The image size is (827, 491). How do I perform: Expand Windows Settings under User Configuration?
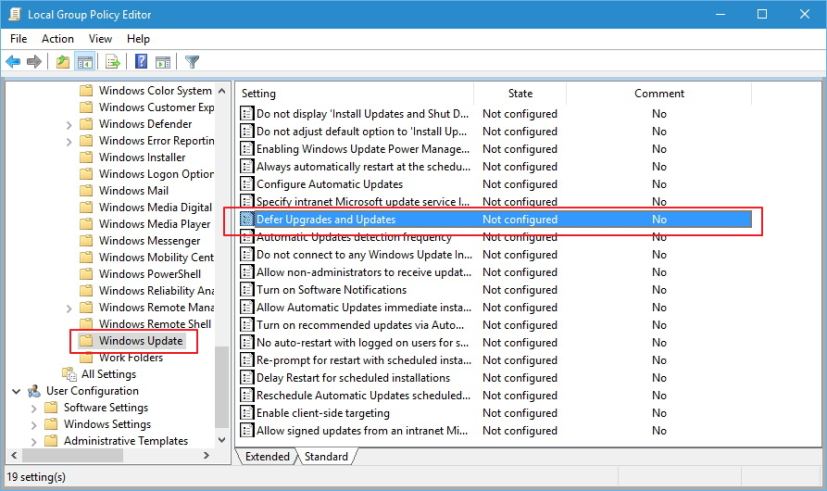tap(34, 425)
